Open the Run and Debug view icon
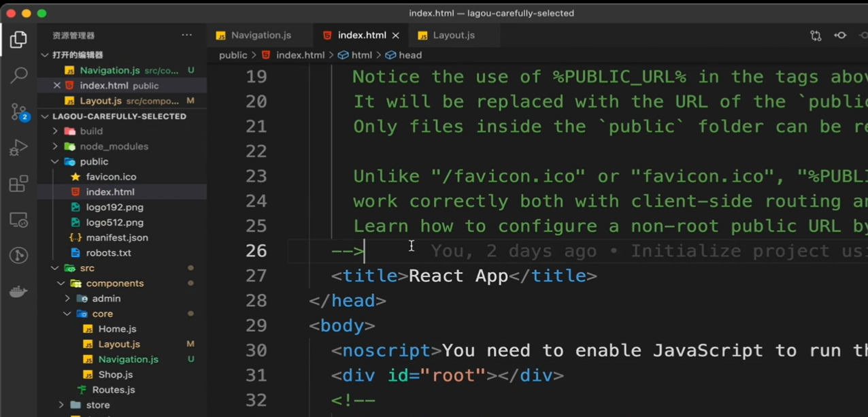The width and height of the screenshot is (868, 417). 18,148
